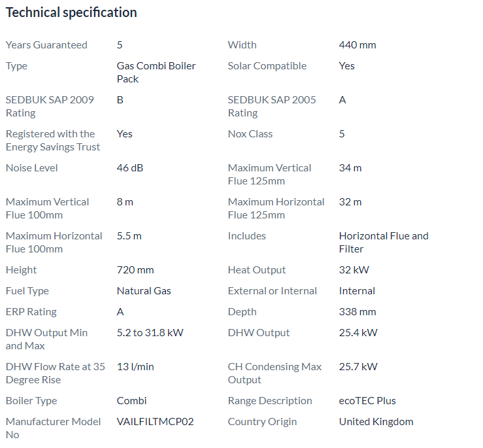Screen dimensions: 483x448
Task: Click the Natural Gas fuel type value
Action: (x=143, y=291)
